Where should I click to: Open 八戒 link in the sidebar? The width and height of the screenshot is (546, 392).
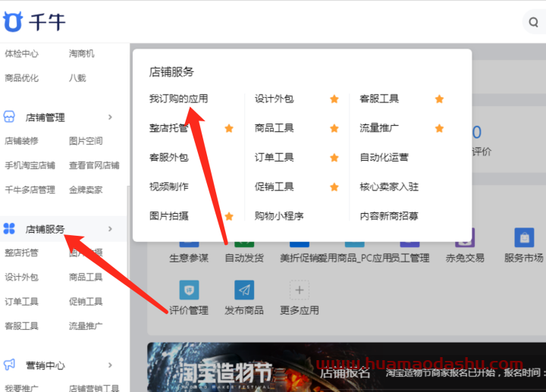(x=77, y=78)
